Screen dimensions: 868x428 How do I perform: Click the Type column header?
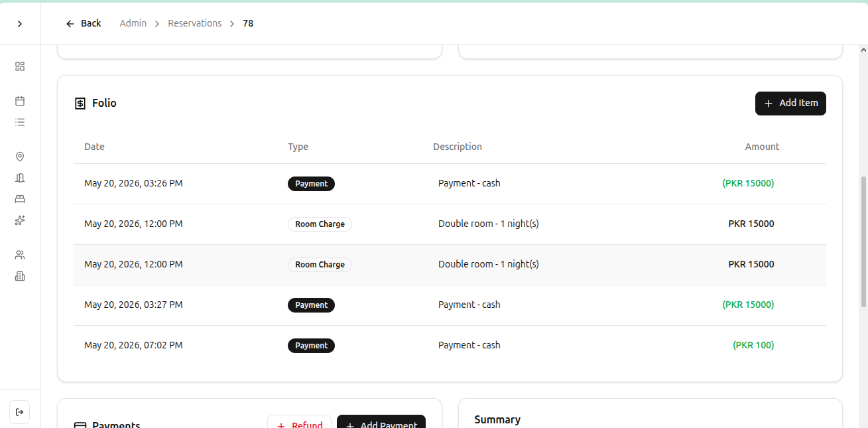coord(298,147)
